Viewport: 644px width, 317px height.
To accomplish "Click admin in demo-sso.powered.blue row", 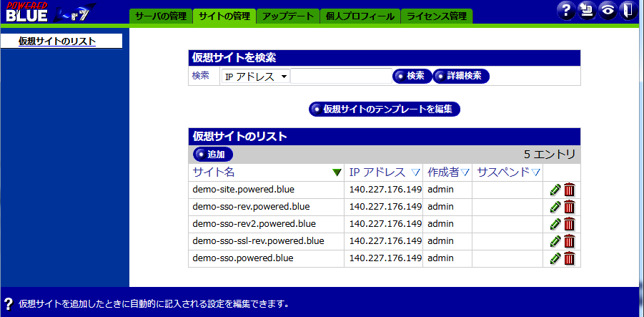I will pyautogui.click(x=441, y=258).
